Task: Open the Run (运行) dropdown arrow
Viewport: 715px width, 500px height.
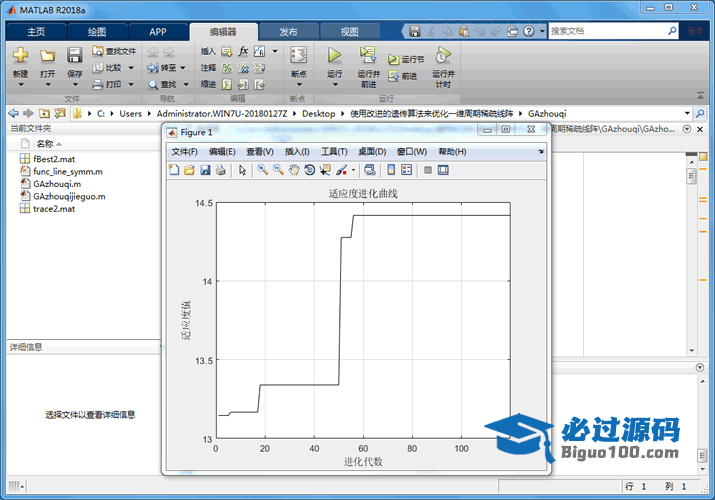Action: tap(335, 84)
